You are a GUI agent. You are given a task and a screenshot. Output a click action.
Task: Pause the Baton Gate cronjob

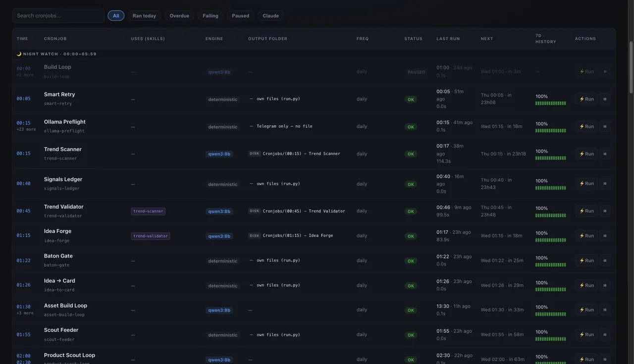coord(605,260)
